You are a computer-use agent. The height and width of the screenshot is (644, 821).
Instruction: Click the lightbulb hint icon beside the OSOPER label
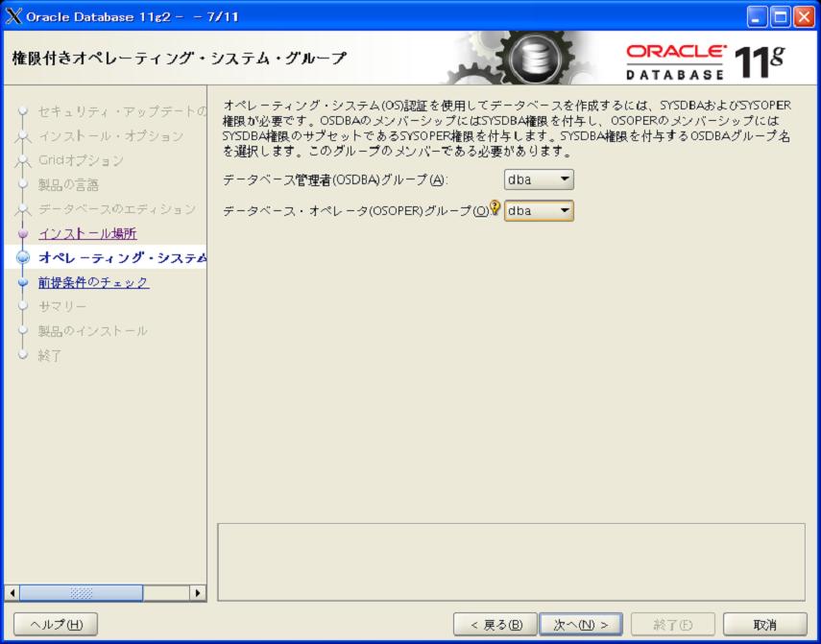pos(495,207)
